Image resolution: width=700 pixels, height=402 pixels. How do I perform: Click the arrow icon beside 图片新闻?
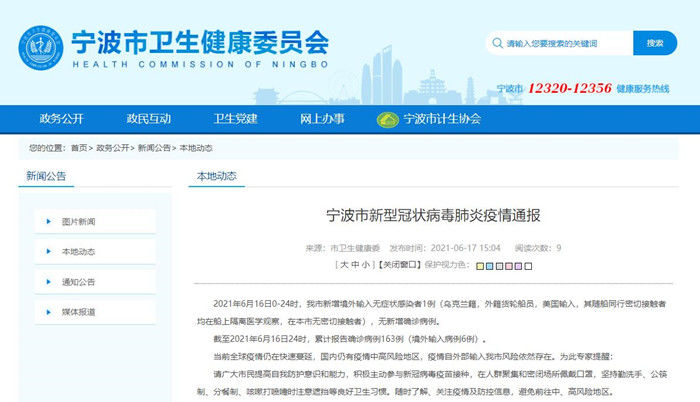click(x=49, y=221)
